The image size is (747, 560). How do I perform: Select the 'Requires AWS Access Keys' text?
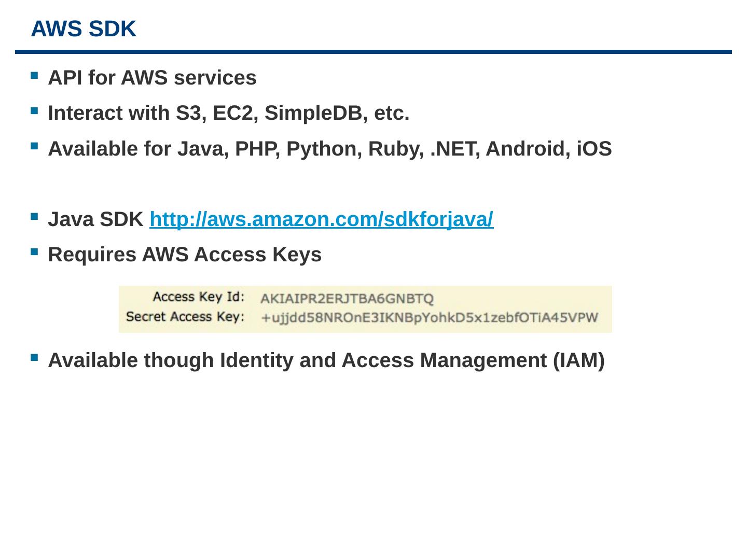click(185, 255)
